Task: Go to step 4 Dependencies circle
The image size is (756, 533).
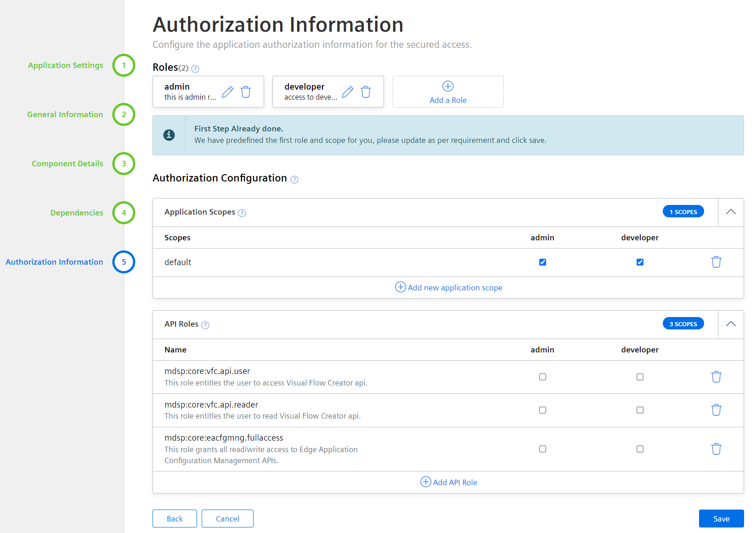Action: coord(124,213)
